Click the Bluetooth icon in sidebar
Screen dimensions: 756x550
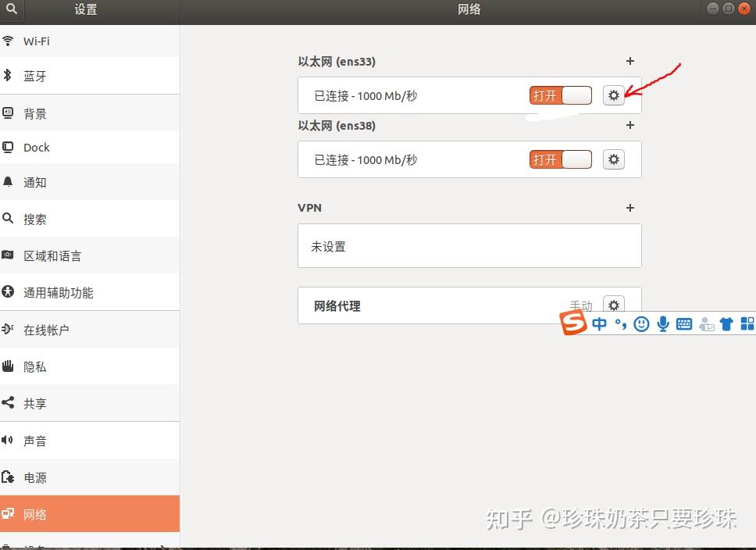[7, 75]
